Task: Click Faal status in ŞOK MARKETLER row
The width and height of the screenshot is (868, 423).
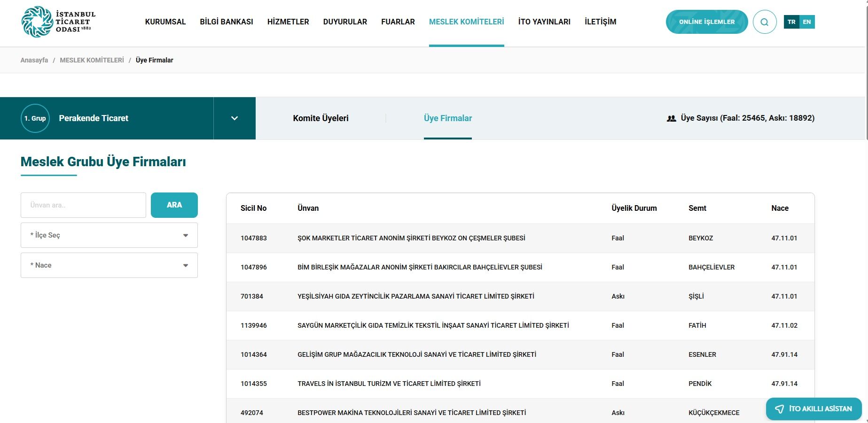Action: click(x=618, y=238)
